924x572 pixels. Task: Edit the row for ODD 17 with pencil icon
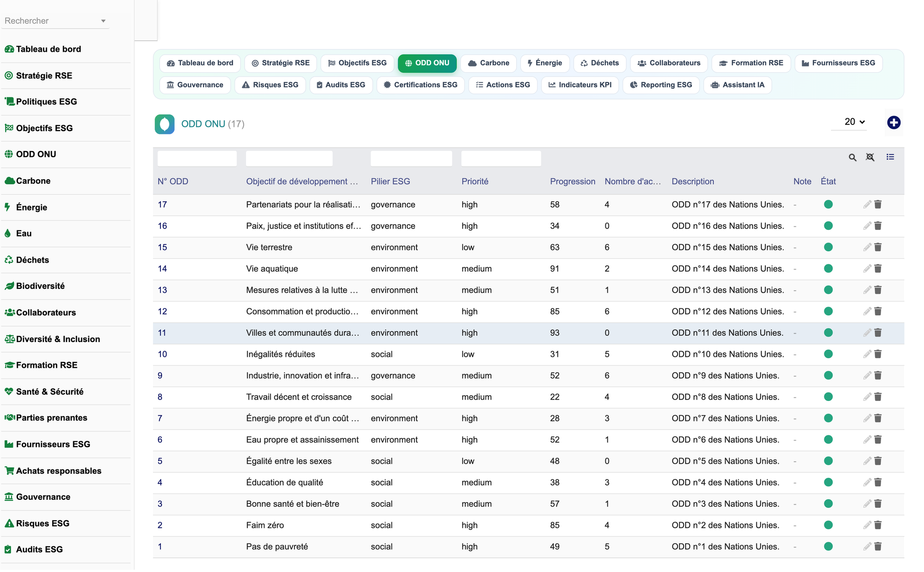pos(867,204)
